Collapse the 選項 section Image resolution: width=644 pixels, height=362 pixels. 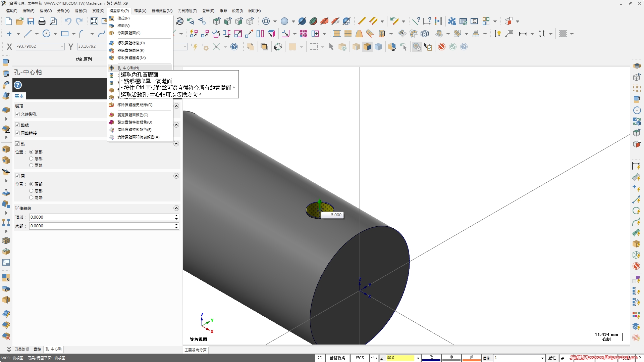click(x=176, y=106)
